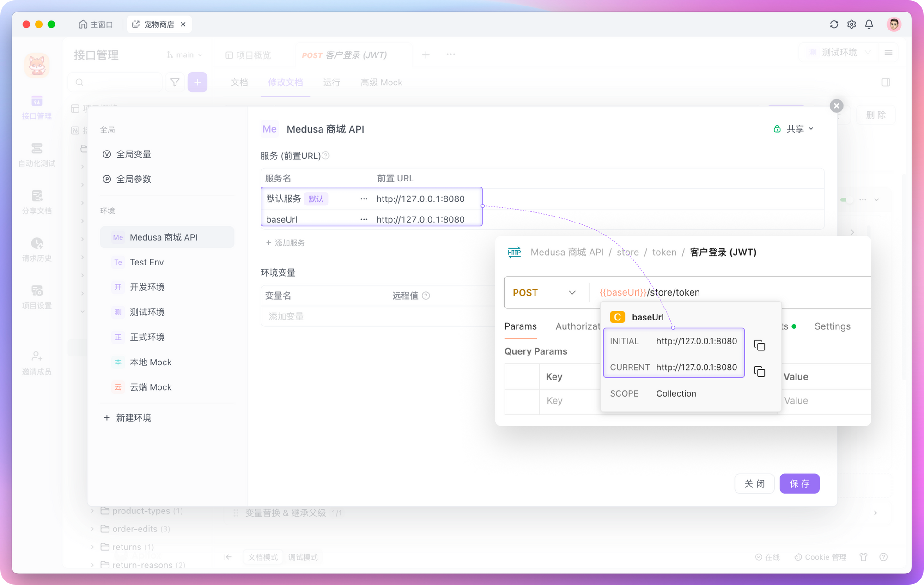Close the environment dialog with X
Image resolution: width=924 pixels, height=585 pixels.
click(836, 106)
